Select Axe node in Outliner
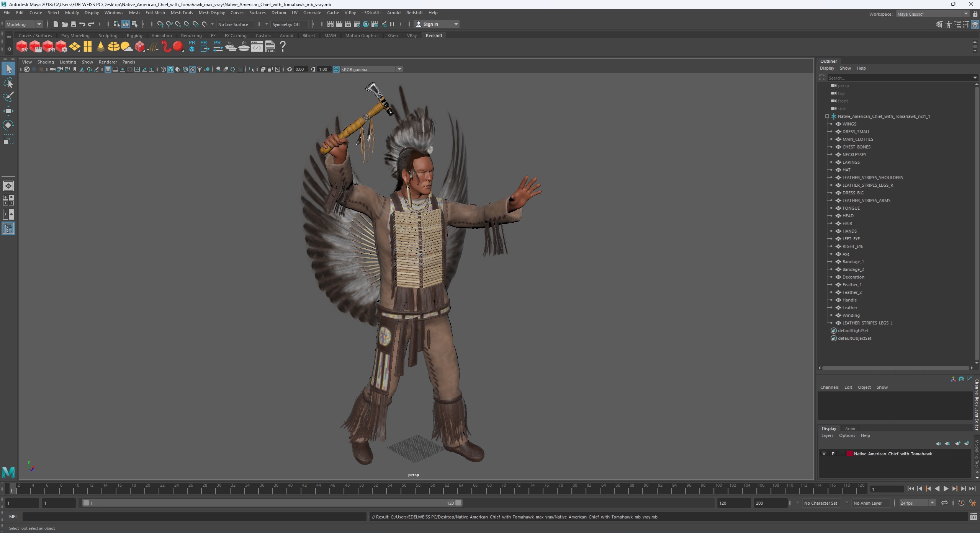 tap(846, 254)
